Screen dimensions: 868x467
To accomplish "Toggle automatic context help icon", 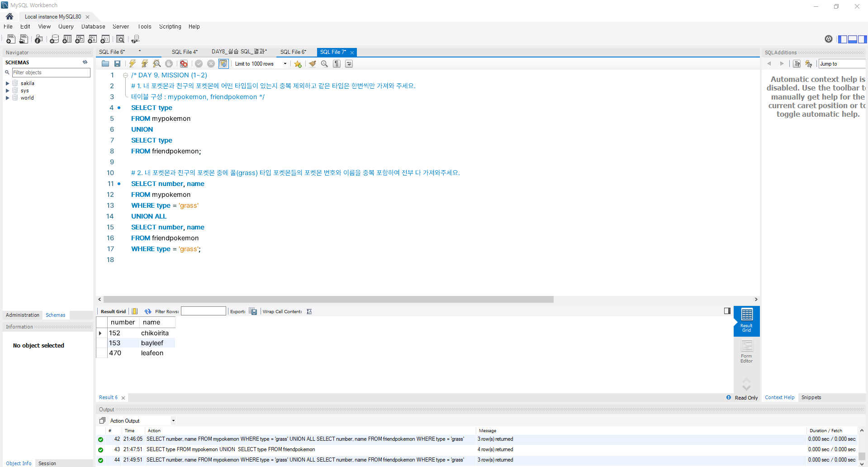I will pos(809,64).
